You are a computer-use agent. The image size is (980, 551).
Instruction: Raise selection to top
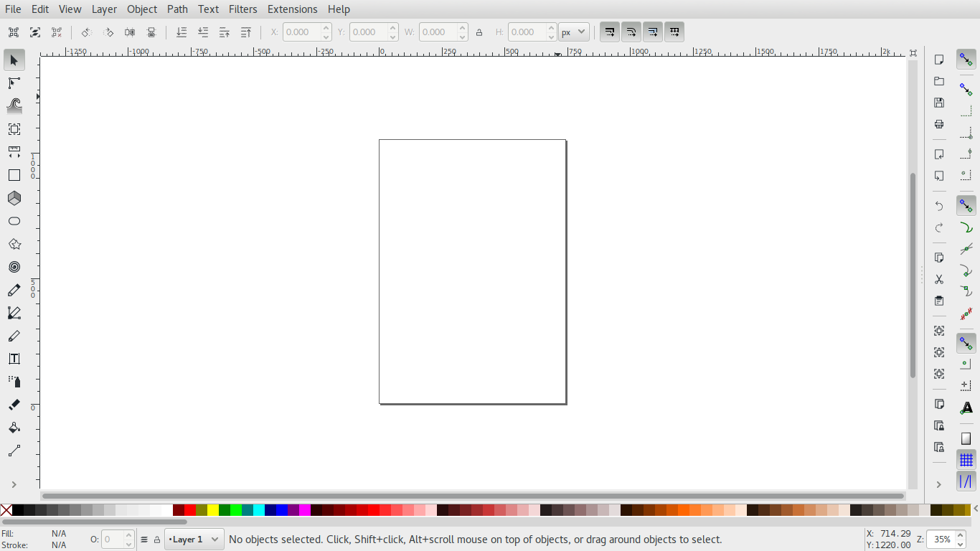click(x=246, y=32)
